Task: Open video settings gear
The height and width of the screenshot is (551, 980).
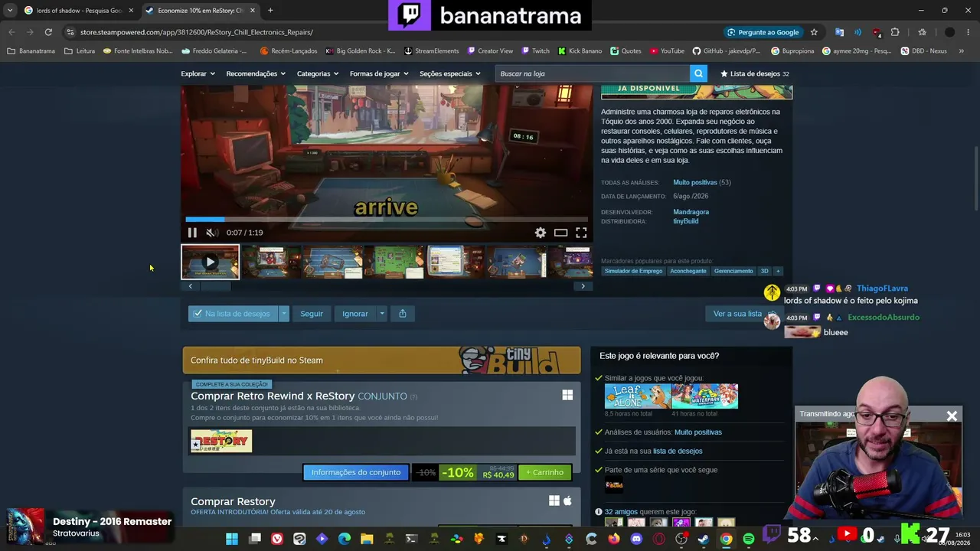Action: point(541,233)
